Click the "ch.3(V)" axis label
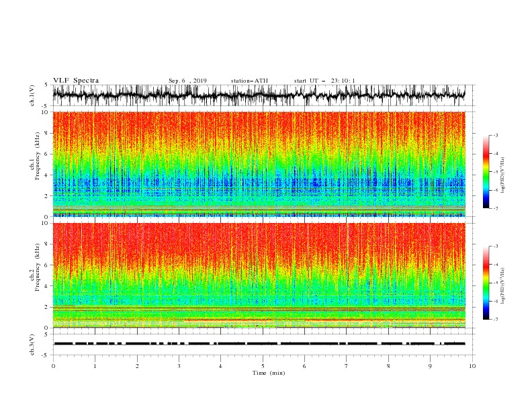The image size is (532, 411). pos(32,345)
